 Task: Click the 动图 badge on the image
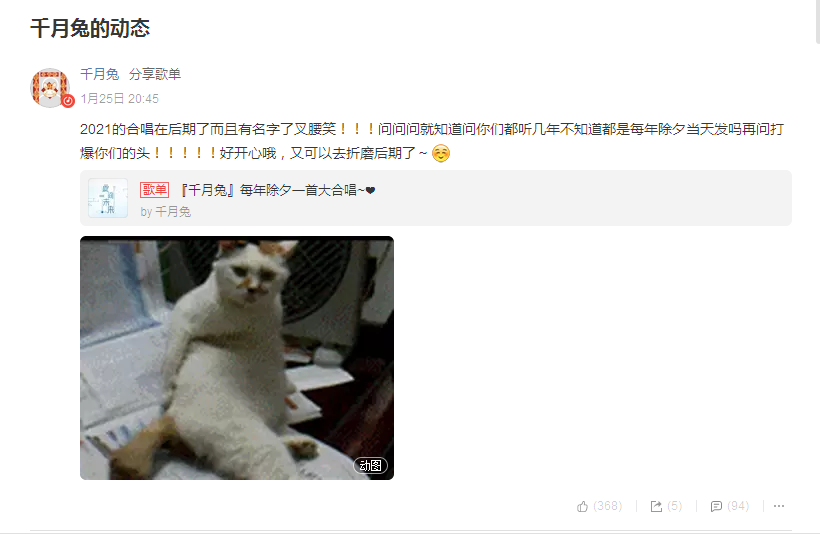click(370, 465)
